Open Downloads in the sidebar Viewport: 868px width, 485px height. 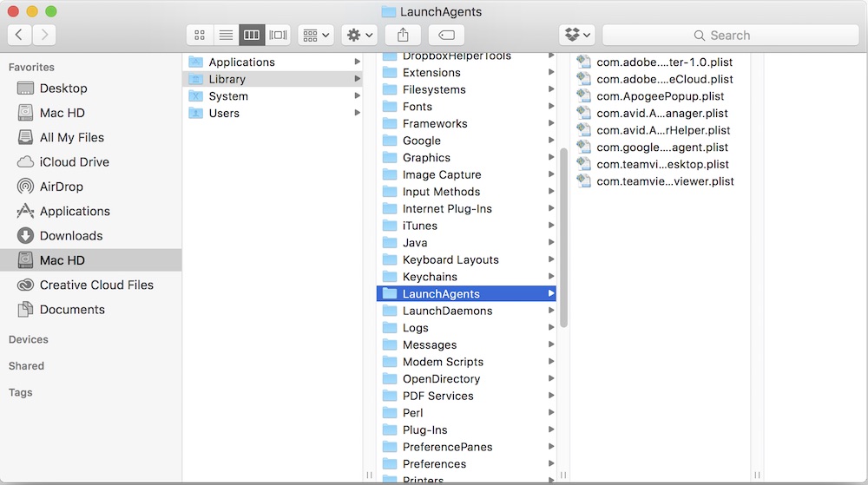point(91,236)
